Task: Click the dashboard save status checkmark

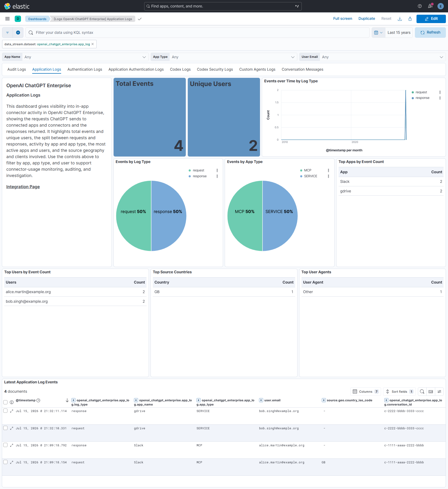Action: tap(140, 19)
